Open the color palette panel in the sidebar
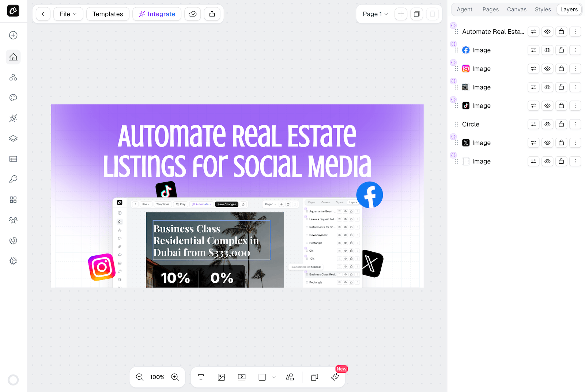Screen dimensions: 585x392 13,98
